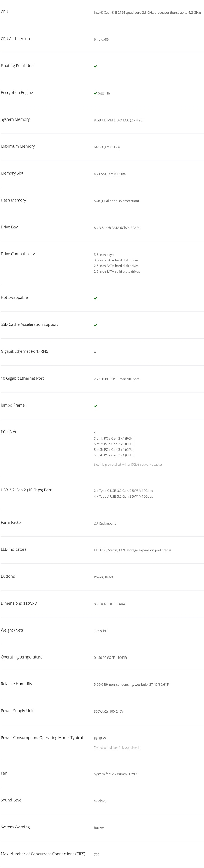The image size is (204, 868).
Task: Click the Slot 4 preinstalled adapter note
Action: click(128, 464)
